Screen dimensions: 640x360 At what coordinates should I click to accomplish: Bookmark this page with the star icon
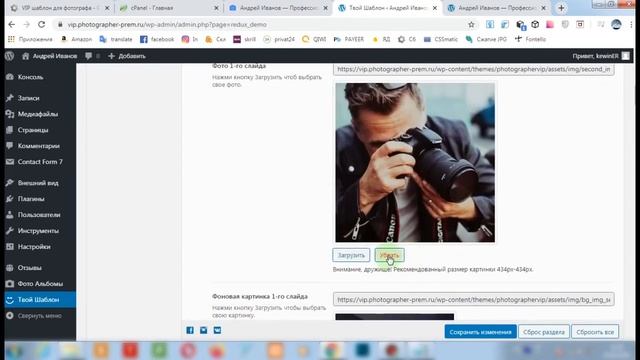[x=471, y=24]
